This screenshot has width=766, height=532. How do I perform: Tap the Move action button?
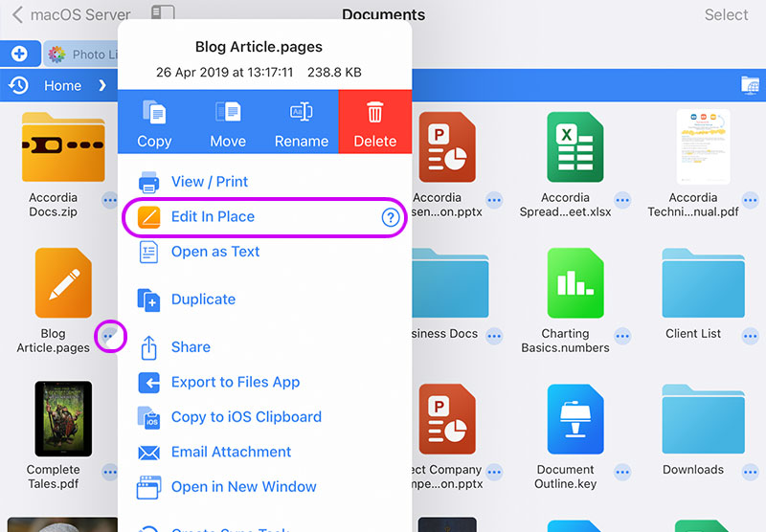[x=228, y=122]
